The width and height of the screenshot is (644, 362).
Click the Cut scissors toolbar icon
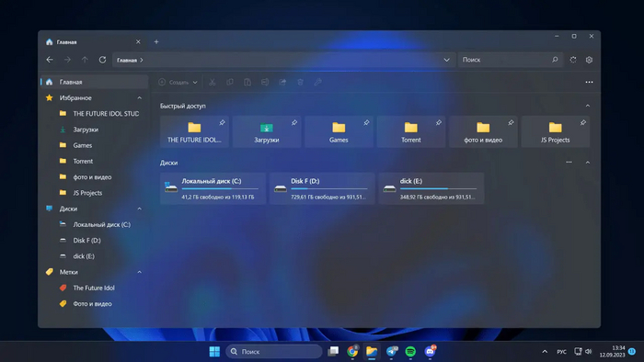[213, 83]
